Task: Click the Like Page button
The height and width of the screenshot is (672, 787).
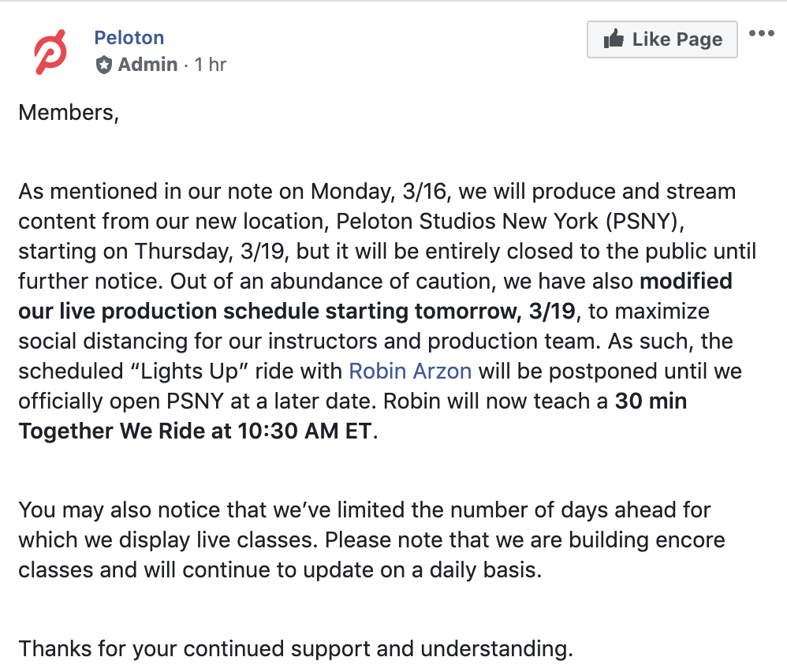Action: point(662,39)
